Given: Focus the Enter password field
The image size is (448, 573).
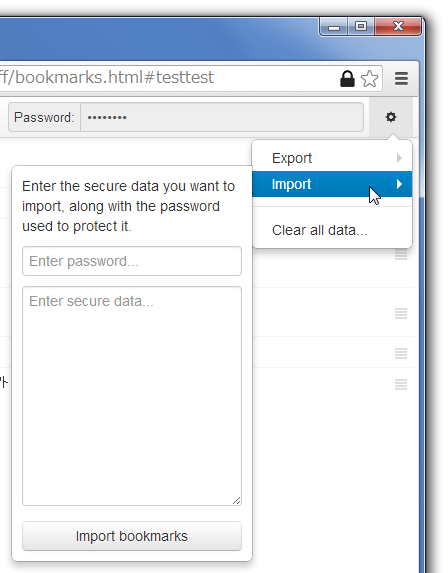Looking at the screenshot, I should [x=132, y=261].
